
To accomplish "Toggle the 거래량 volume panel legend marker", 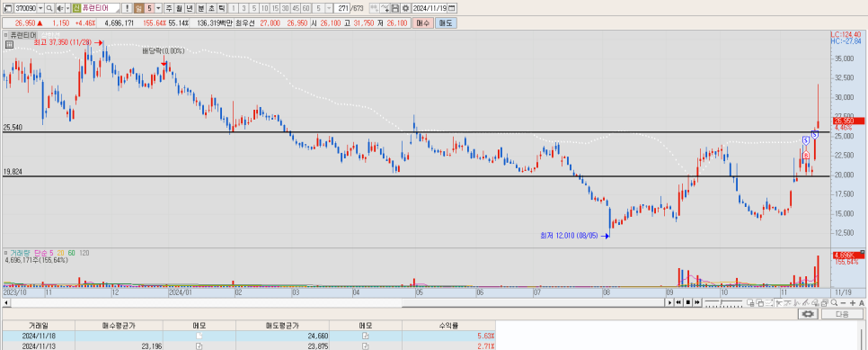I will pos(6,253).
